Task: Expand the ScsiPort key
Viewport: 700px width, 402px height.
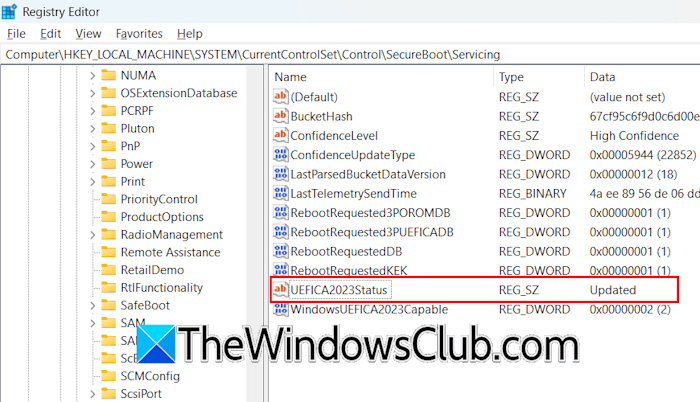Action: 92,394
